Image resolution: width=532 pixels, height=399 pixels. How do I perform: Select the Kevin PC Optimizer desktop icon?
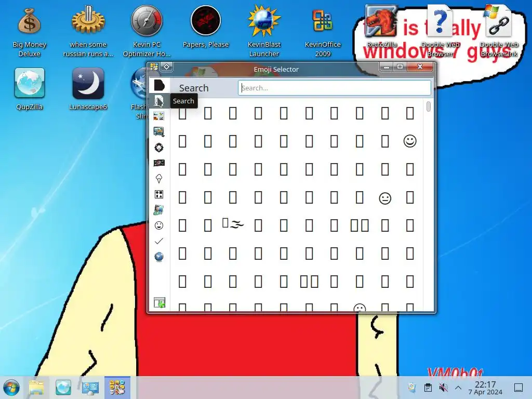point(147,31)
